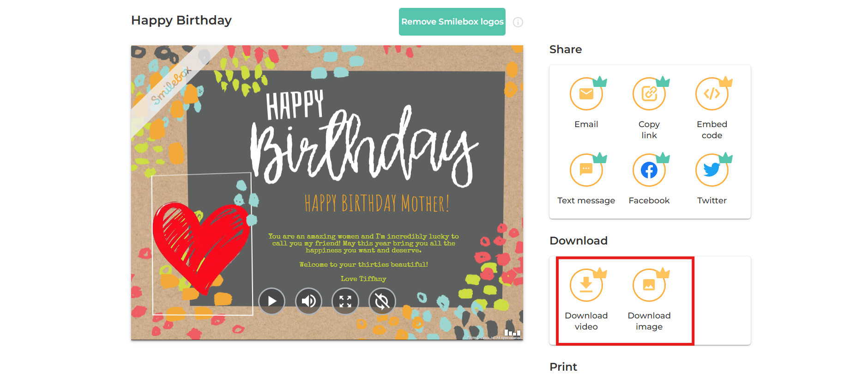Click the "Download" section heading

579,241
